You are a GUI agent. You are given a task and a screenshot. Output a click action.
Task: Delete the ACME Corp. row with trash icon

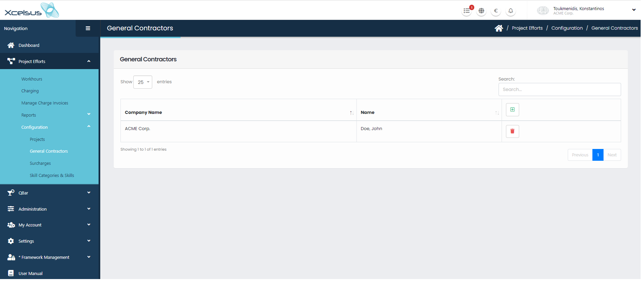click(512, 131)
